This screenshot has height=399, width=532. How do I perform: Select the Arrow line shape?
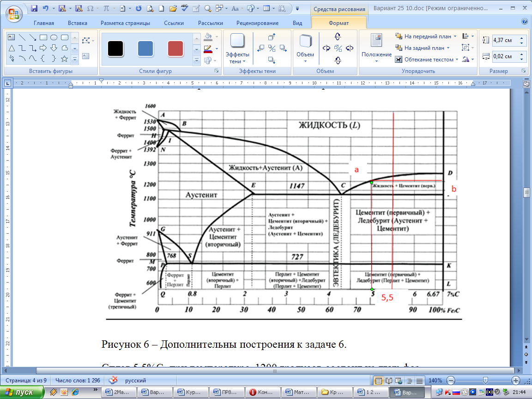pyautogui.click(x=33, y=37)
